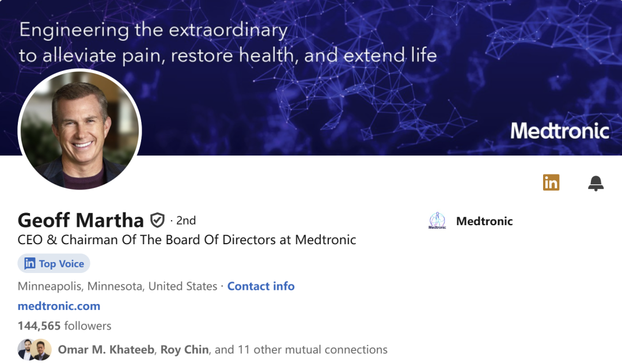This screenshot has height=364, width=622.
Task: Open Geoff Martha's profile photo
Action: [x=79, y=130]
